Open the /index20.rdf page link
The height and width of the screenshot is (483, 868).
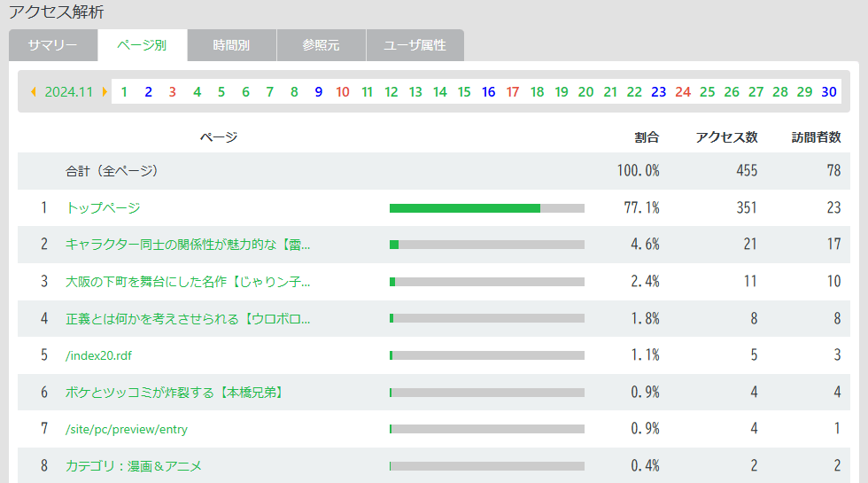[98, 355]
